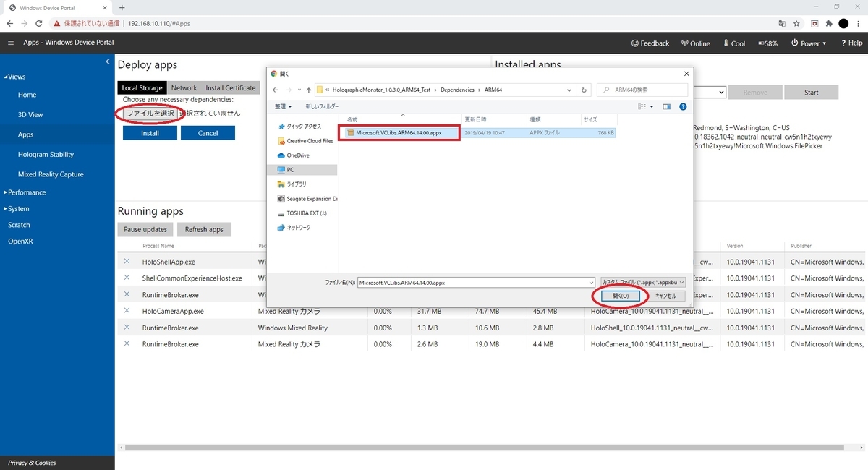Open Scratch in sidebar
Screen dimensions: 868x470
(19, 225)
